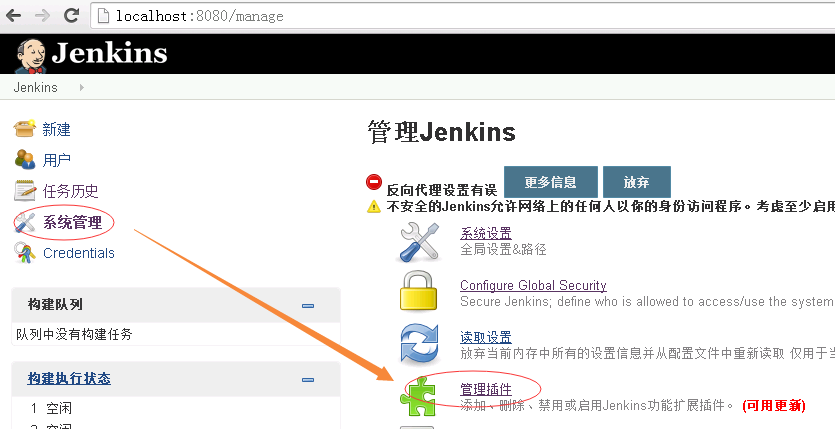Click the 系统管理 tools icon
This screenshot has height=429, width=835.
click(x=24, y=222)
